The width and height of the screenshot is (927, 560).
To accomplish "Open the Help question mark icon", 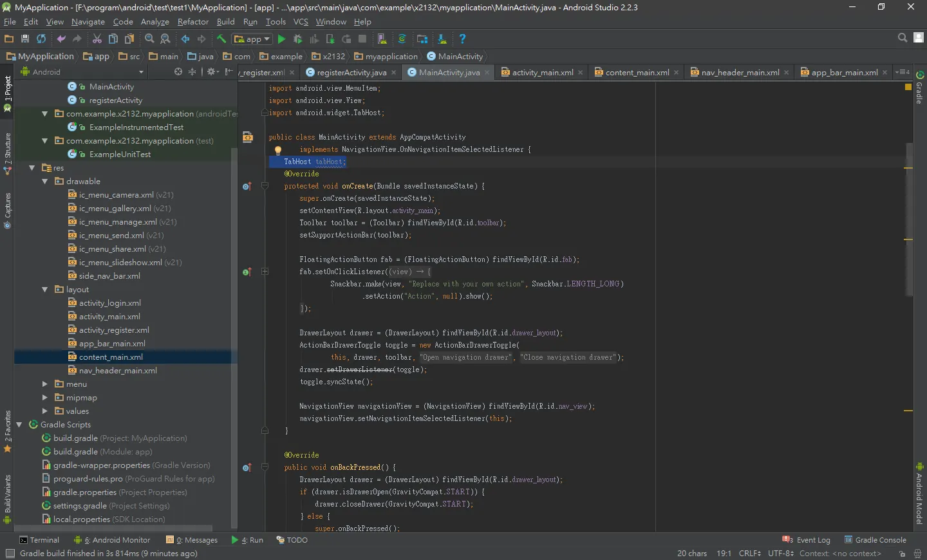I will tap(462, 39).
